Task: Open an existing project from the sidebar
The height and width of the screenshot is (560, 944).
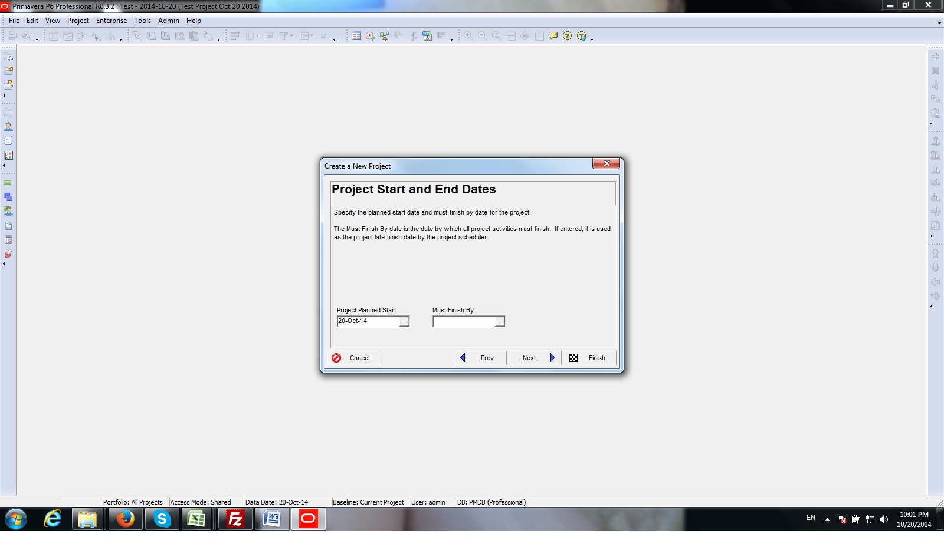Action: [8, 71]
